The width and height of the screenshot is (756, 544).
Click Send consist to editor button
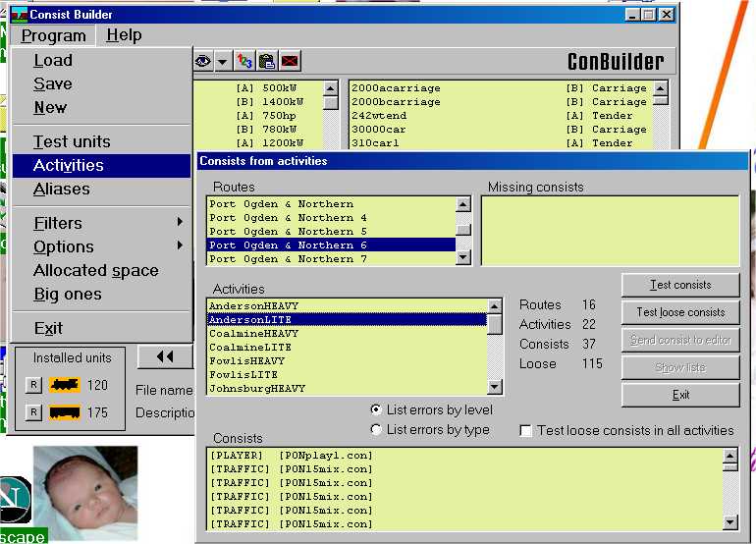680,340
